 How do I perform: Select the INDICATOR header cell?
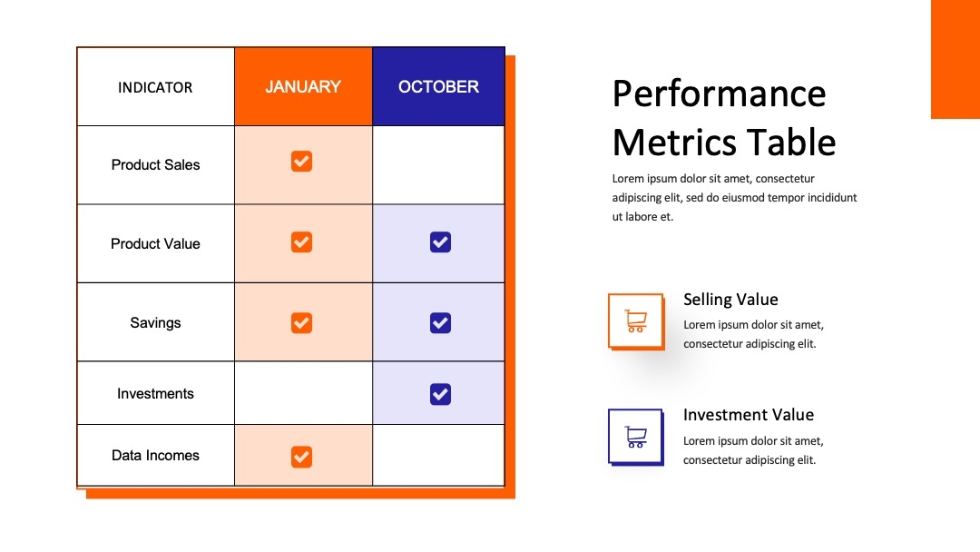click(156, 87)
